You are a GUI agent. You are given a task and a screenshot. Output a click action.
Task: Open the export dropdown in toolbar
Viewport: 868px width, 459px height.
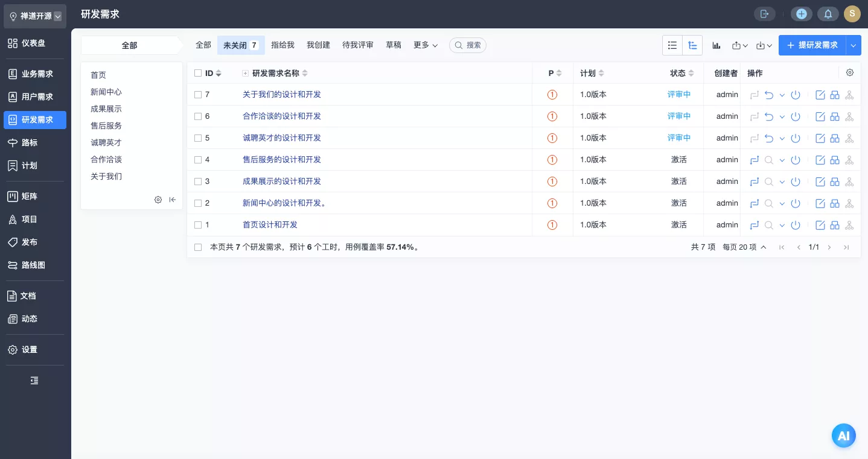[x=739, y=45]
